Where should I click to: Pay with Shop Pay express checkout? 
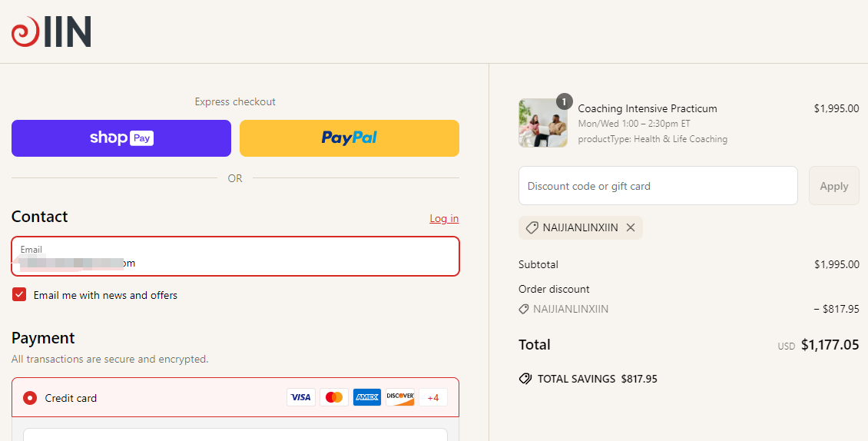coord(121,138)
